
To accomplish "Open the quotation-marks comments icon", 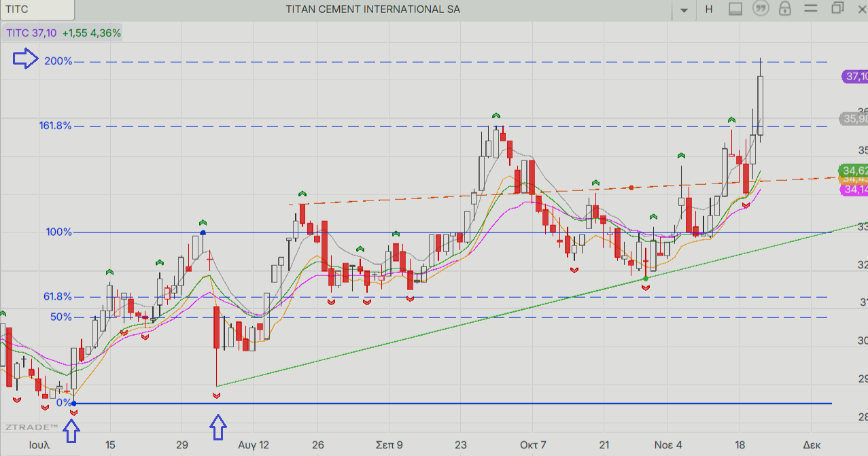I will 760,9.
